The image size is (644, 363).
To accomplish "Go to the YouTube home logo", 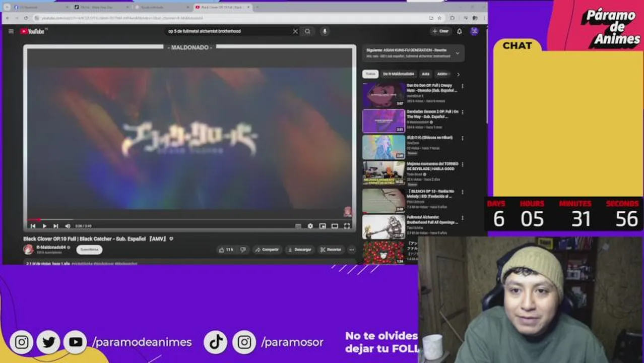I will [x=33, y=31].
